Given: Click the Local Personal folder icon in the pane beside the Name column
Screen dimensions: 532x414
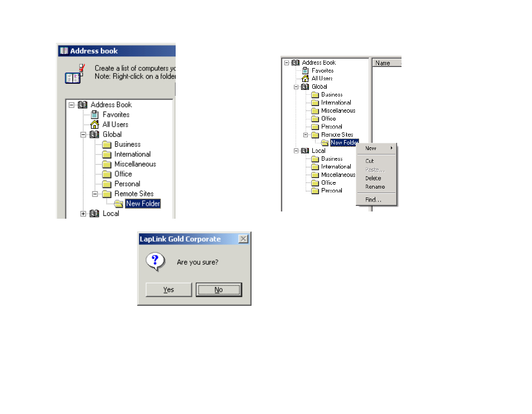Looking at the screenshot, I should click(315, 191).
